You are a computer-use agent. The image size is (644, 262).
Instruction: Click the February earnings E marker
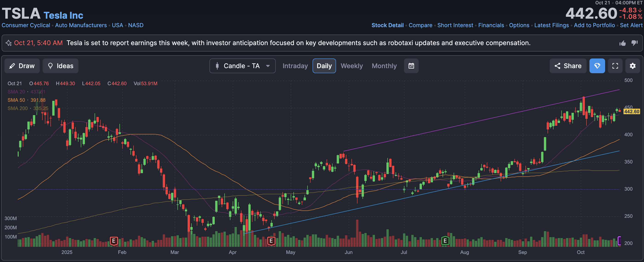pos(114,241)
